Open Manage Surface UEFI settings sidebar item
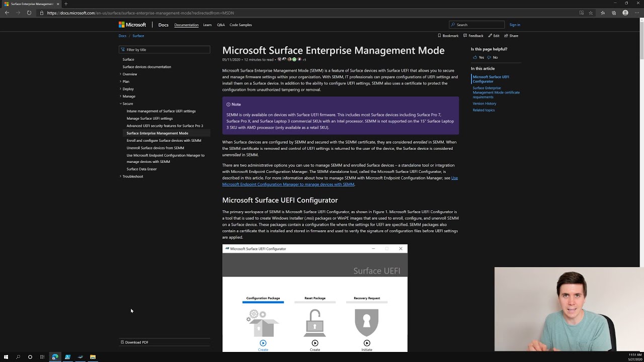The width and height of the screenshot is (644, 362). tap(149, 119)
